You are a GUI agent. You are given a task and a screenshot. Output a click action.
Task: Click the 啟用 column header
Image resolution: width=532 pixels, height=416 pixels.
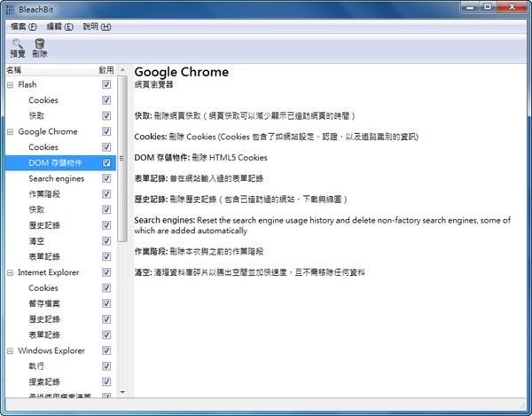(106, 70)
